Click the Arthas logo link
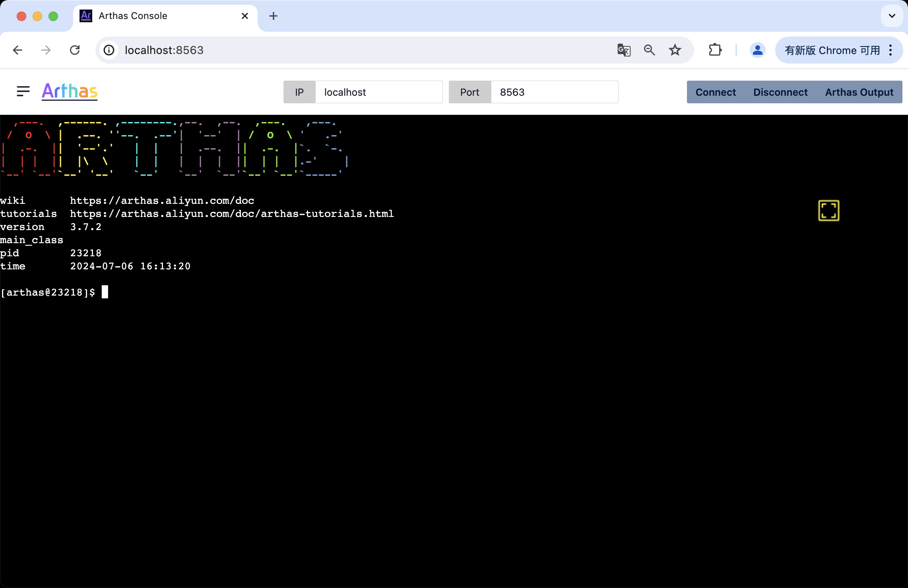This screenshot has width=908, height=588. 70,91
